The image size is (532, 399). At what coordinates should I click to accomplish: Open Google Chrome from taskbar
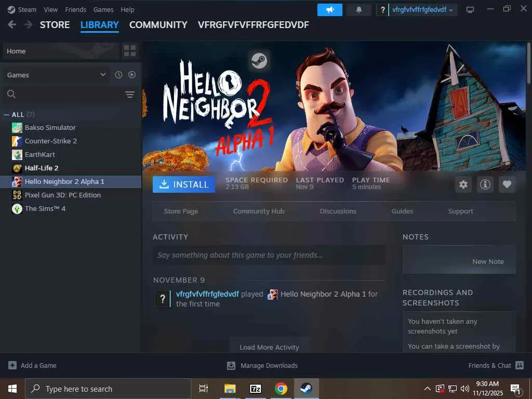[281, 389]
